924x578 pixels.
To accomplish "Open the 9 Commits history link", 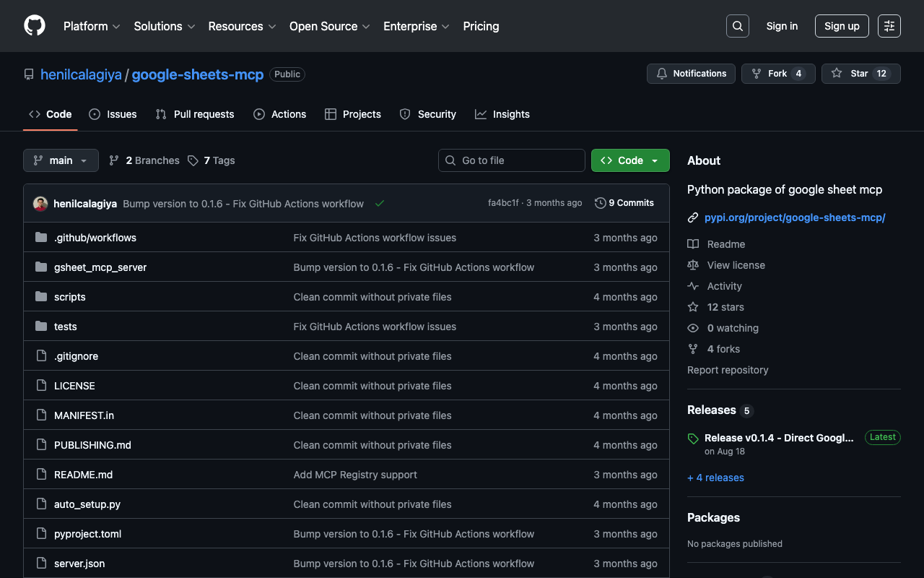I will 624,203.
